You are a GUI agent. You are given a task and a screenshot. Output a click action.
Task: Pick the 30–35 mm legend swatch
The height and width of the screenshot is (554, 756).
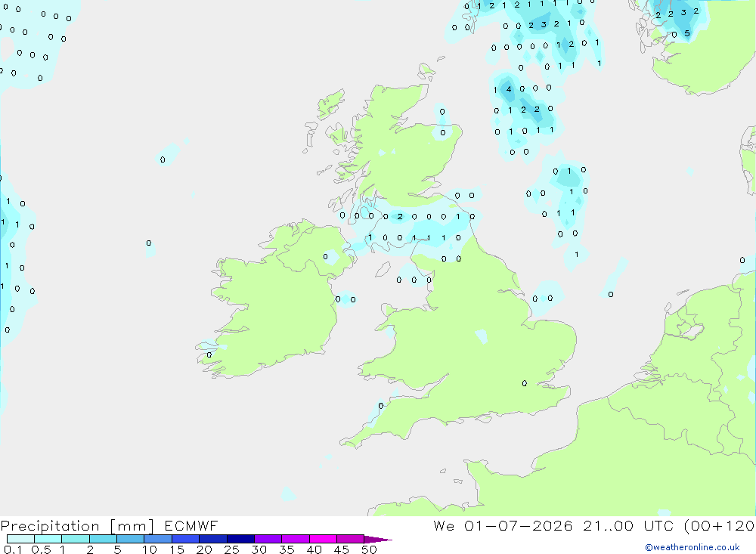(x=268, y=539)
